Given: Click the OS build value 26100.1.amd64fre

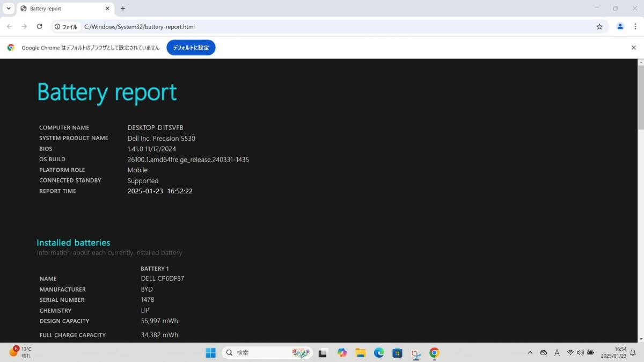Looking at the screenshot, I should click(x=188, y=160).
